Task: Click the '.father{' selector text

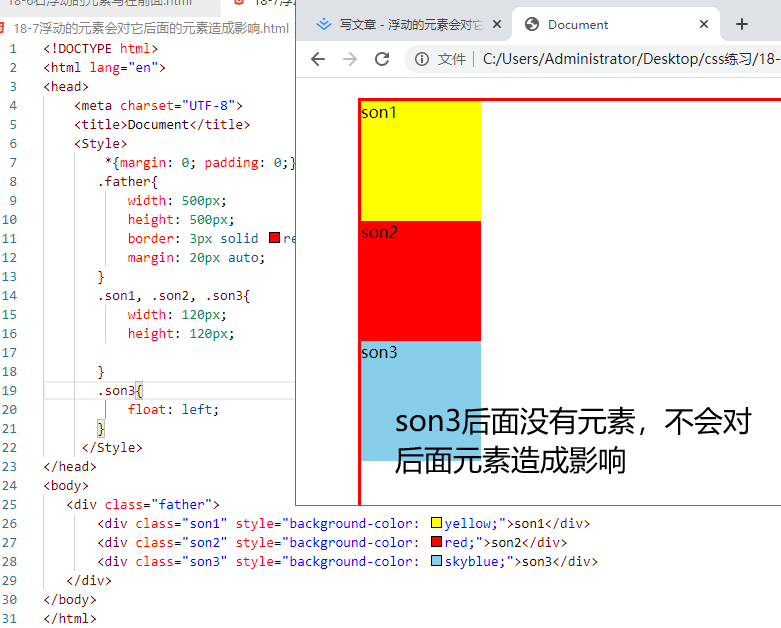Action: (128, 181)
